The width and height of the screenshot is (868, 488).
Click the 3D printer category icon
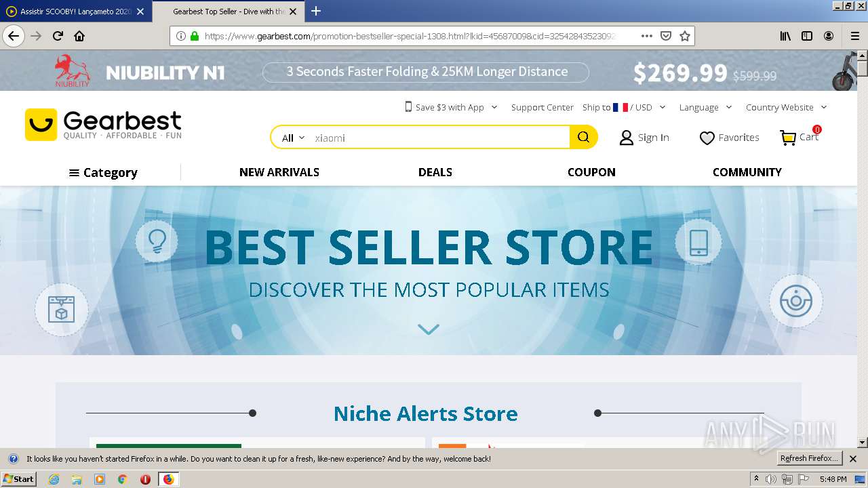[x=61, y=310]
